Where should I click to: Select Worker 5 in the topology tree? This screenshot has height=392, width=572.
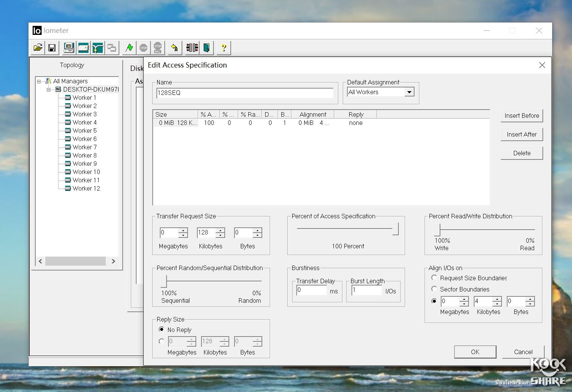84,131
